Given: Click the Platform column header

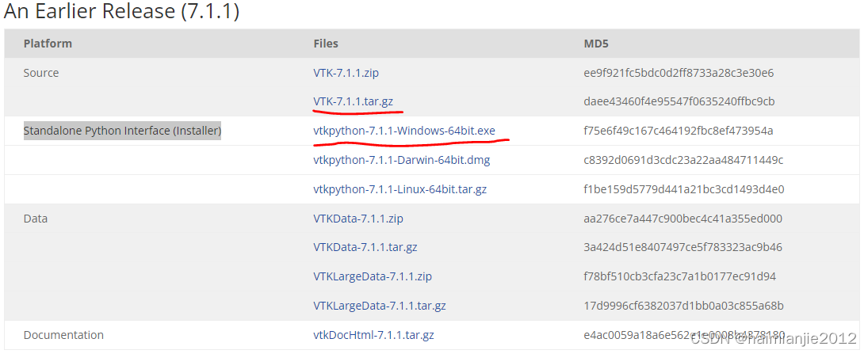Looking at the screenshot, I should click(48, 44).
